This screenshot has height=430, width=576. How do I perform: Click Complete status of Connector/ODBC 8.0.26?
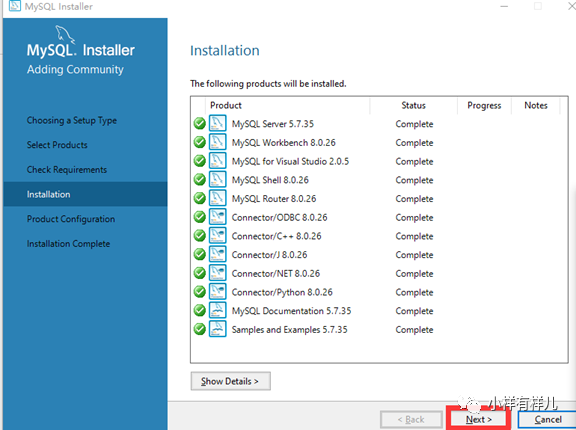[414, 218]
